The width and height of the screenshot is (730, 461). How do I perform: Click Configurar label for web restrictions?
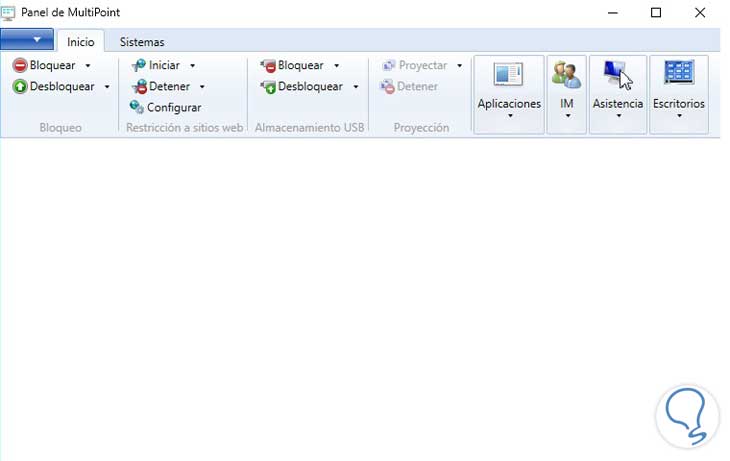pos(174,108)
